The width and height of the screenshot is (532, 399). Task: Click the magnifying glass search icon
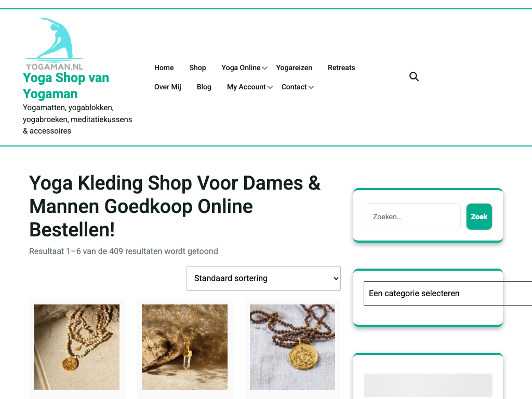(x=414, y=77)
